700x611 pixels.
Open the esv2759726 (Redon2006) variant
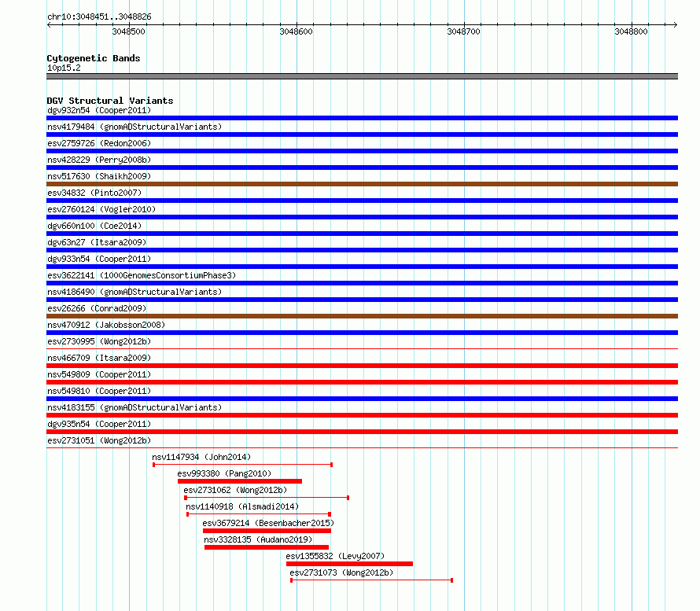pos(99,143)
